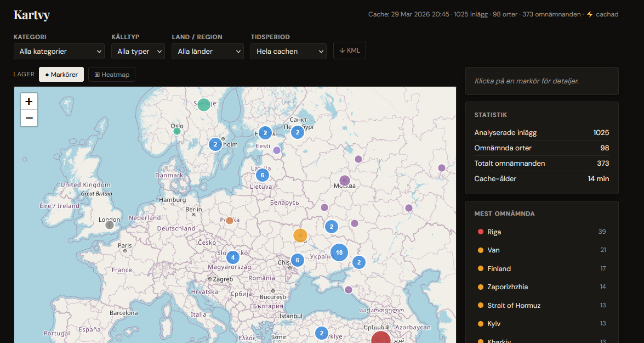
Task: Open the Tidsperiod dropdown
Action: pos(288,52)
